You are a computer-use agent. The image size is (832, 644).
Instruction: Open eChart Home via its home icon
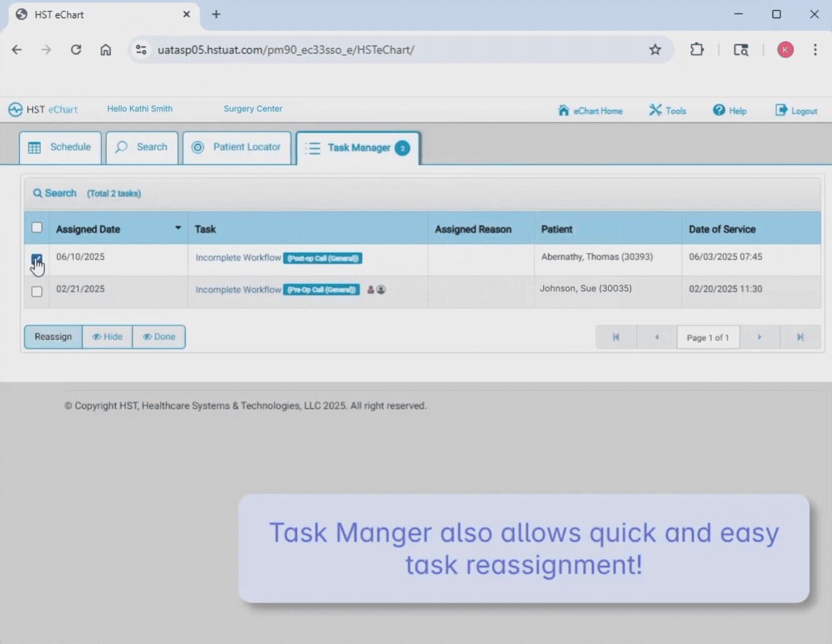point(564,110)
